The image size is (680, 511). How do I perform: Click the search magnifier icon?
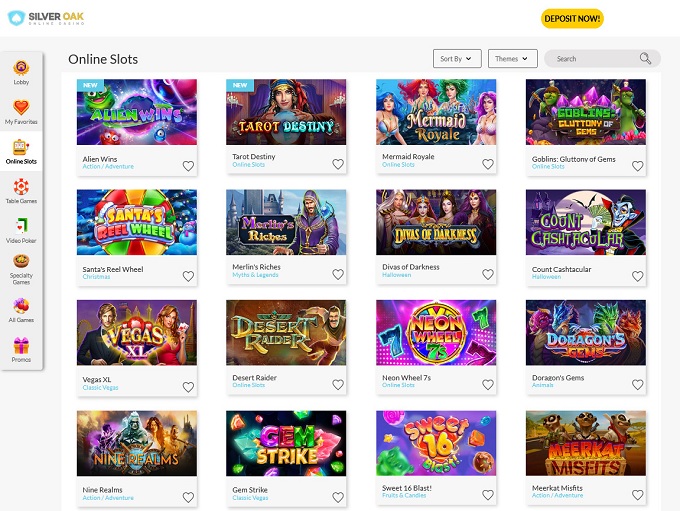pos(645,59)
